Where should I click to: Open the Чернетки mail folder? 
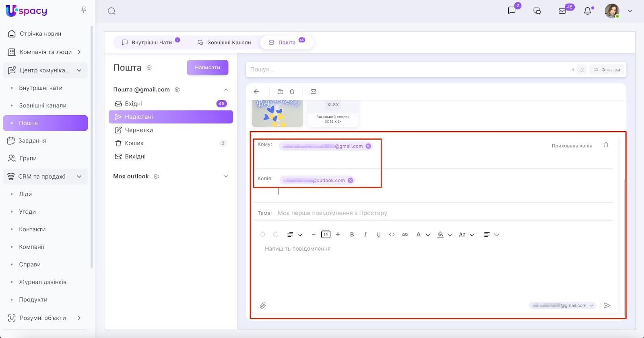139,130
